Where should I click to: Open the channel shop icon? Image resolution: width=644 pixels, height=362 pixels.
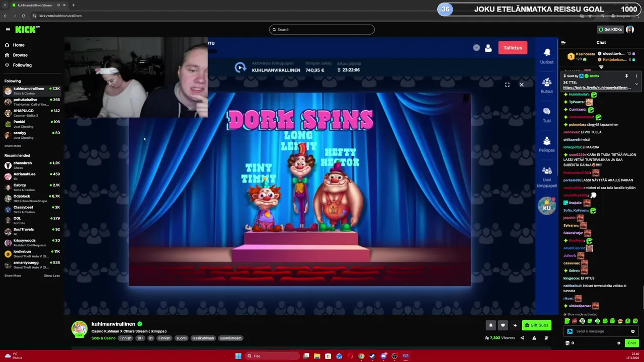coord(568,343)
